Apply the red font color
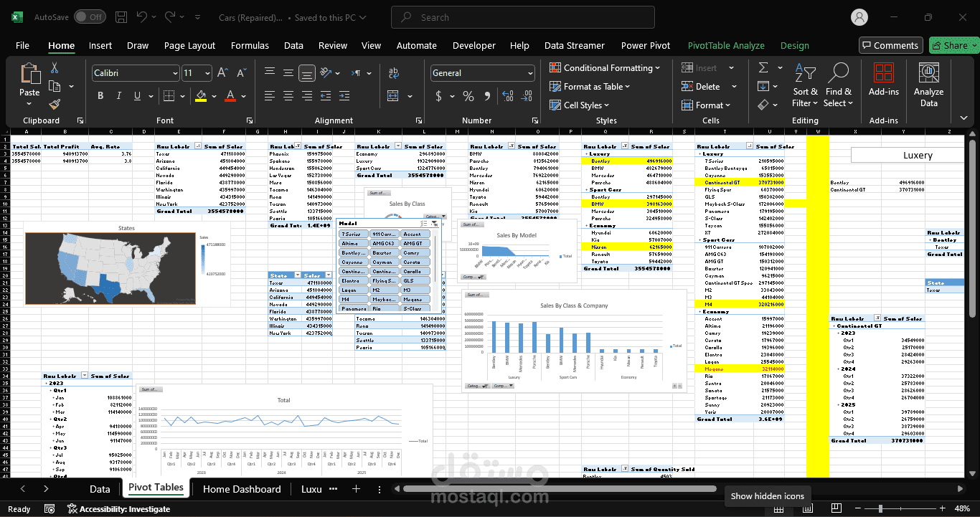 pyautogui.click(x=230, y=96)
